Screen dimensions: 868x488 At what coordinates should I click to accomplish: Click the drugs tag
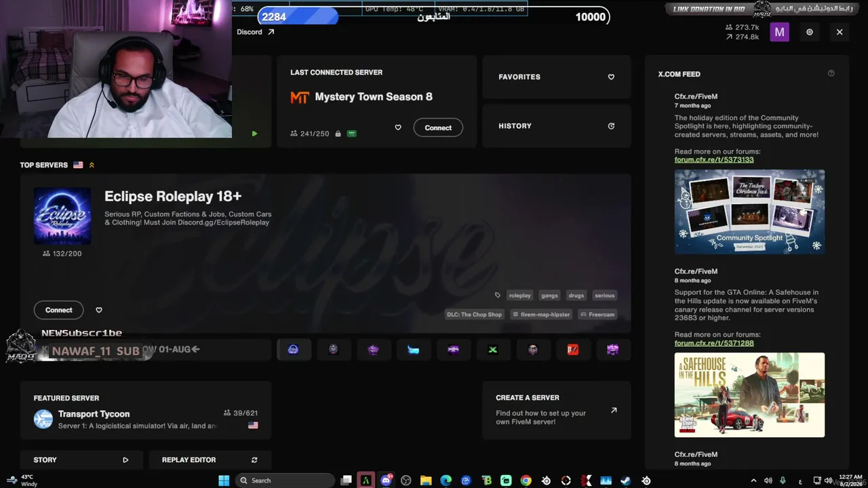[x=576, y=296]
